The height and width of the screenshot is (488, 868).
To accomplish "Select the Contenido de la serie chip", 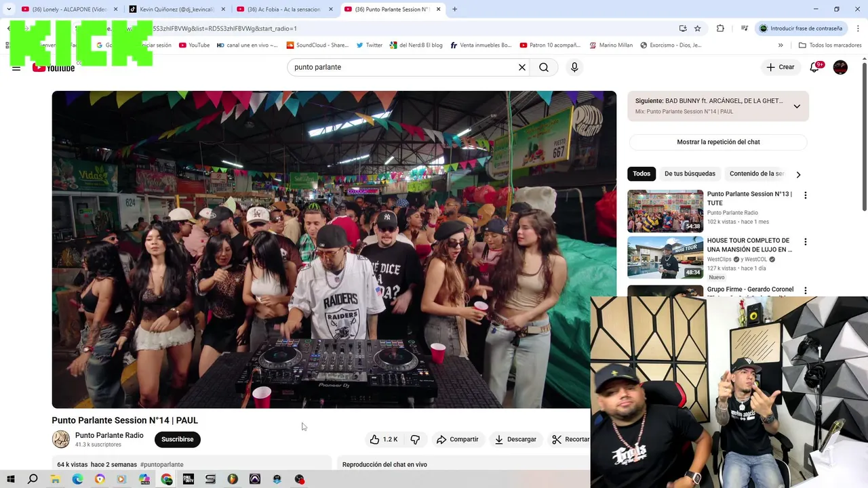I will [757, 174].
